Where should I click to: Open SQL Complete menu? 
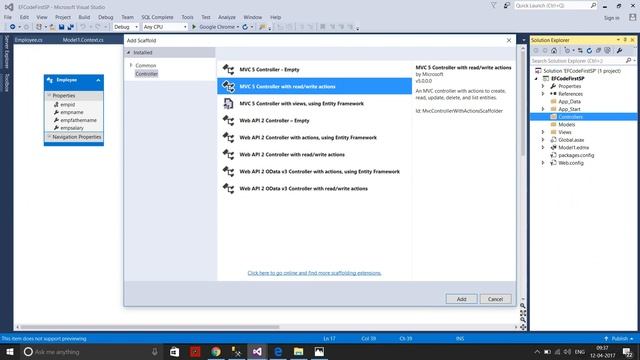pyautogui.click(x=157, y=17)
